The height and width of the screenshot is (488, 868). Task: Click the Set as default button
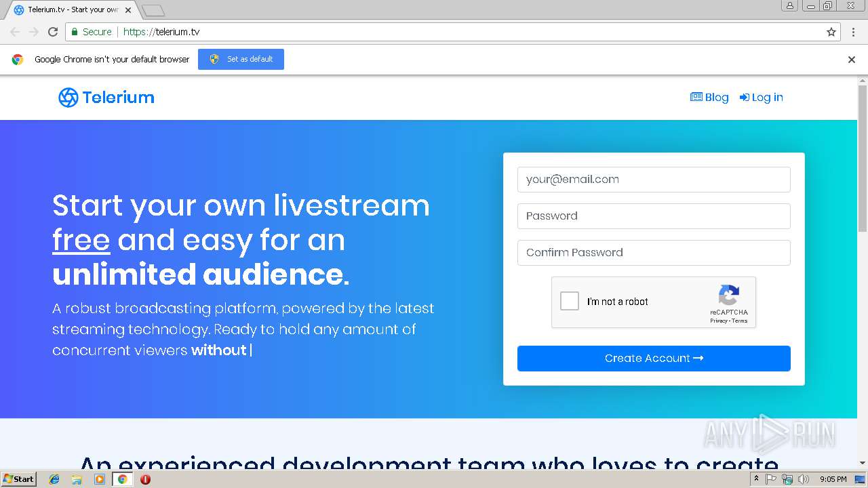[x=241, y=59]
